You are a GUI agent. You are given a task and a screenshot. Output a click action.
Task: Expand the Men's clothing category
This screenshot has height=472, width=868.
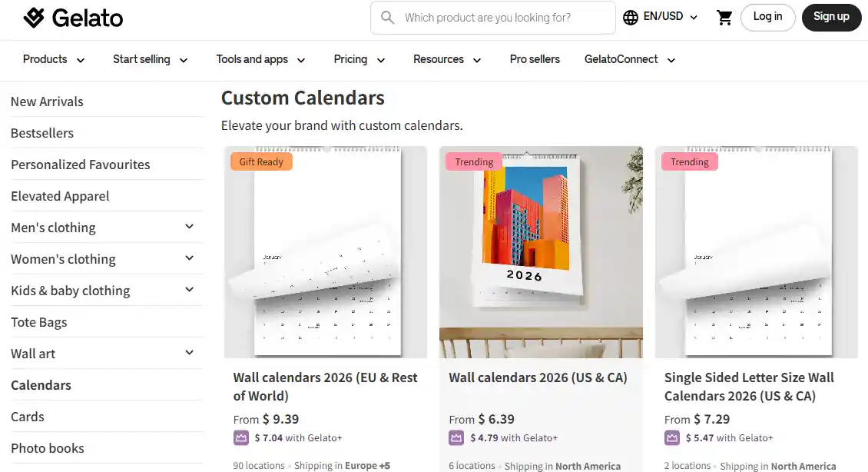click(189, 227)
